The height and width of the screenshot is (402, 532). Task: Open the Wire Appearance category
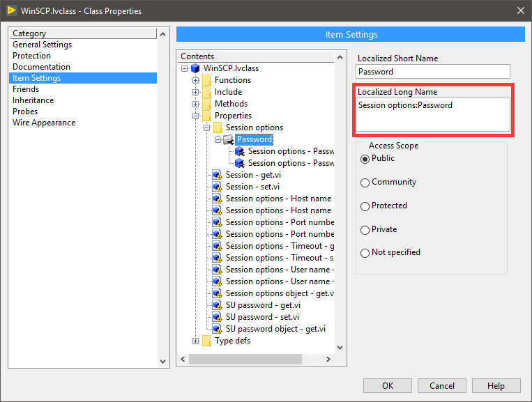(44, 123)
